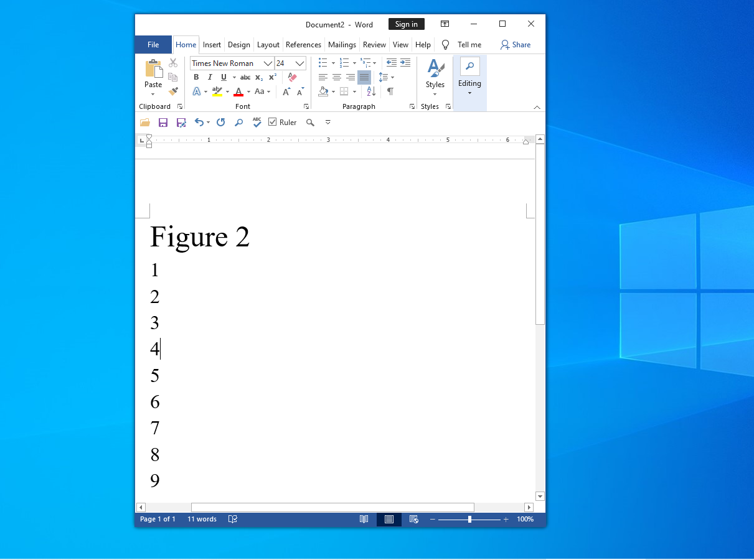Cut selection with the scissors icon
Viewport: 754px width, 560px height.
click(x=173, y=63)
